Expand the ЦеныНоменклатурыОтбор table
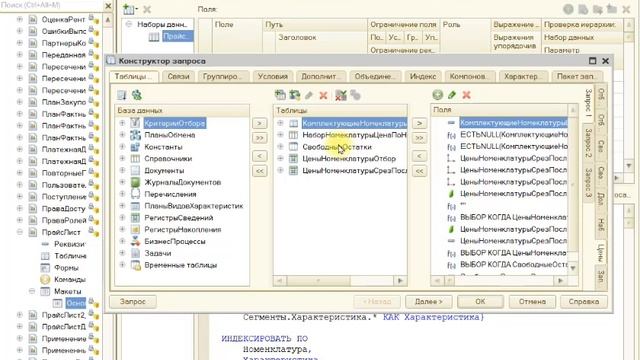 click(x=280, y=158)
